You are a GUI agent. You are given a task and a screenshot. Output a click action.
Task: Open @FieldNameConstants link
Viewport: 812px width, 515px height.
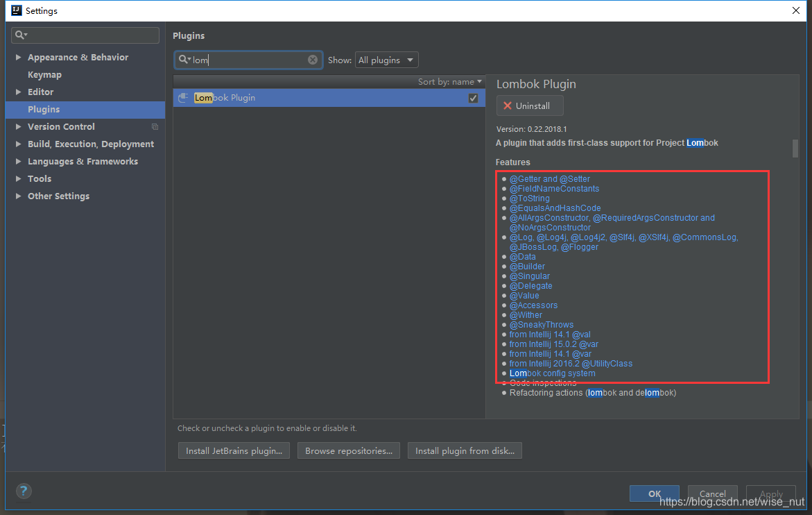(x=554, y=189)
